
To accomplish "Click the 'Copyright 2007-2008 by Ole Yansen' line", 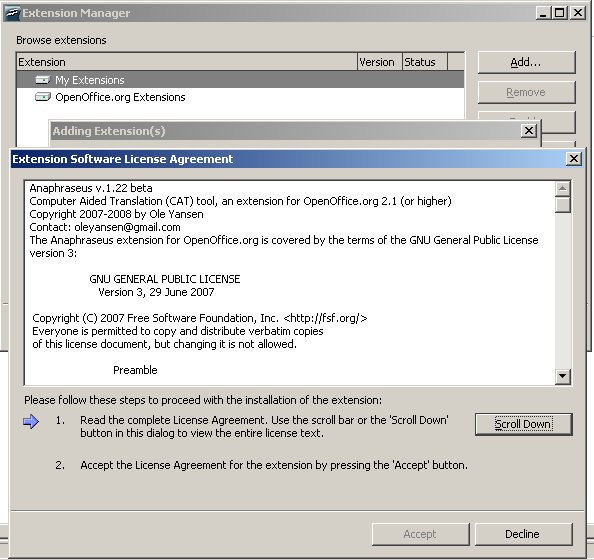I will (x=116, y=214).
